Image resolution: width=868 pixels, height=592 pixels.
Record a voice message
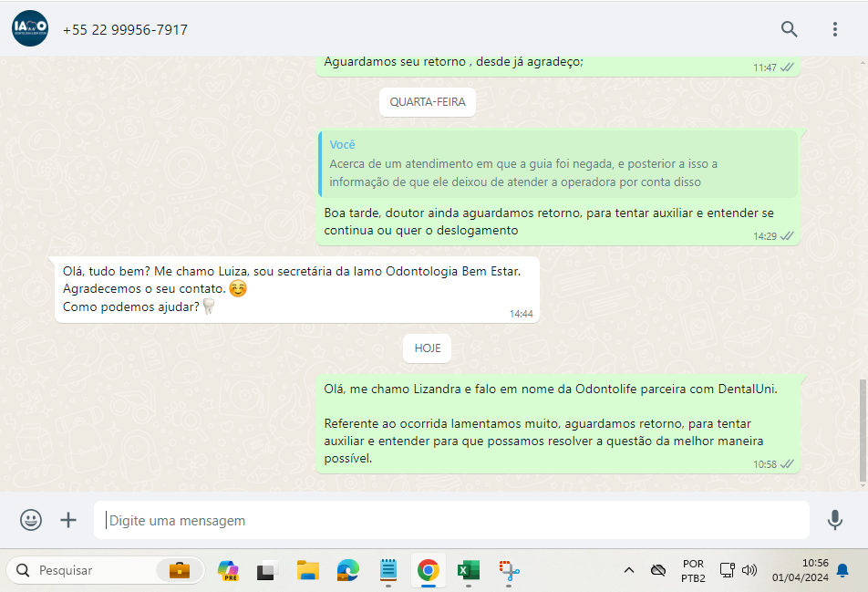click(x=835, y=520)
